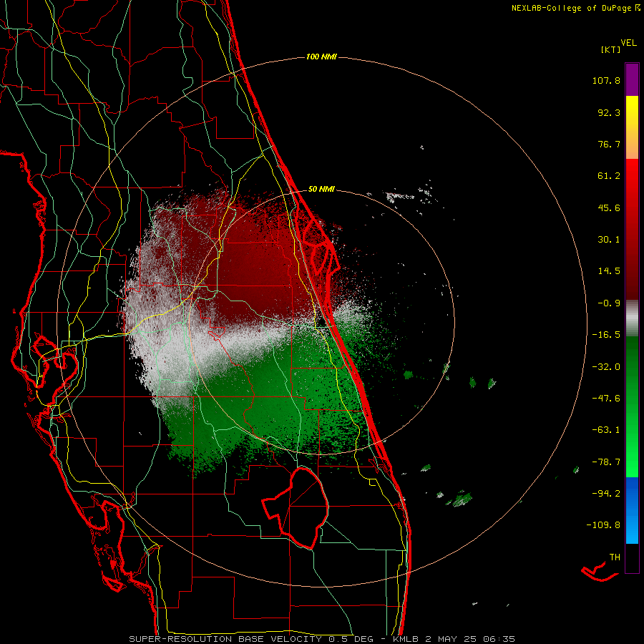Viewport: 644px width, 644px height.
Task: Click the 14.5 velocity scale value
Action: [609, 271]
